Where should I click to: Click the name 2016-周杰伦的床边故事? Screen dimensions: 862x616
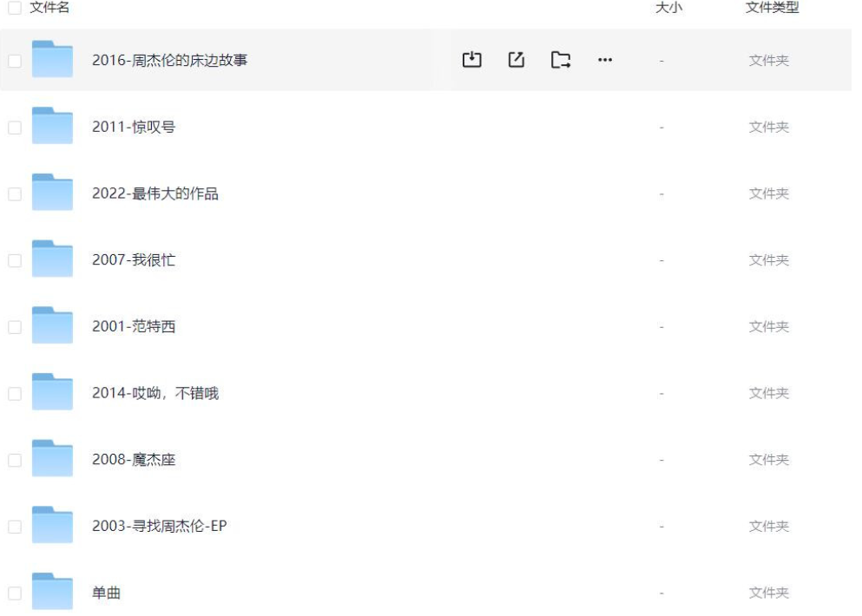[x=170, y=60]
